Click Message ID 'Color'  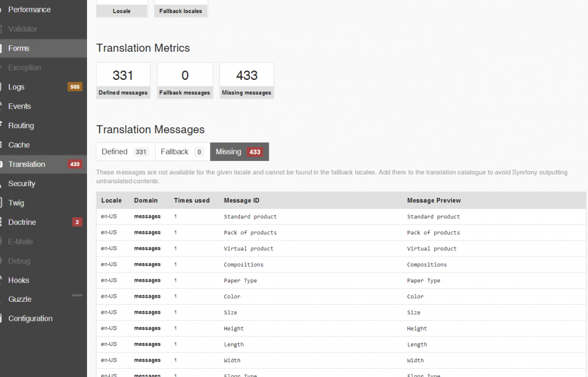pos(232,297)
